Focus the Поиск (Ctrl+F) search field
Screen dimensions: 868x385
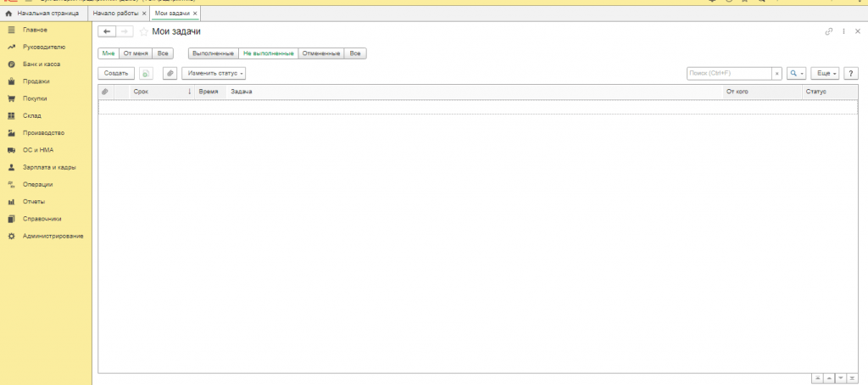pos(730,73)
